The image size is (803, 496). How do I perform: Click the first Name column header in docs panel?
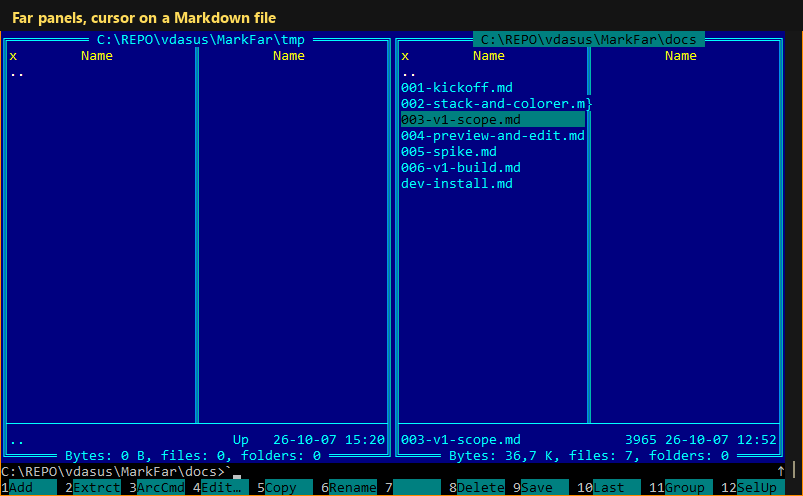click(489, 56)
